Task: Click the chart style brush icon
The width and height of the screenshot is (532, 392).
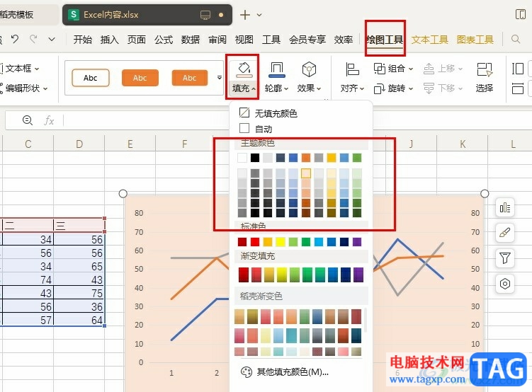Action: (x=505, y=233)
